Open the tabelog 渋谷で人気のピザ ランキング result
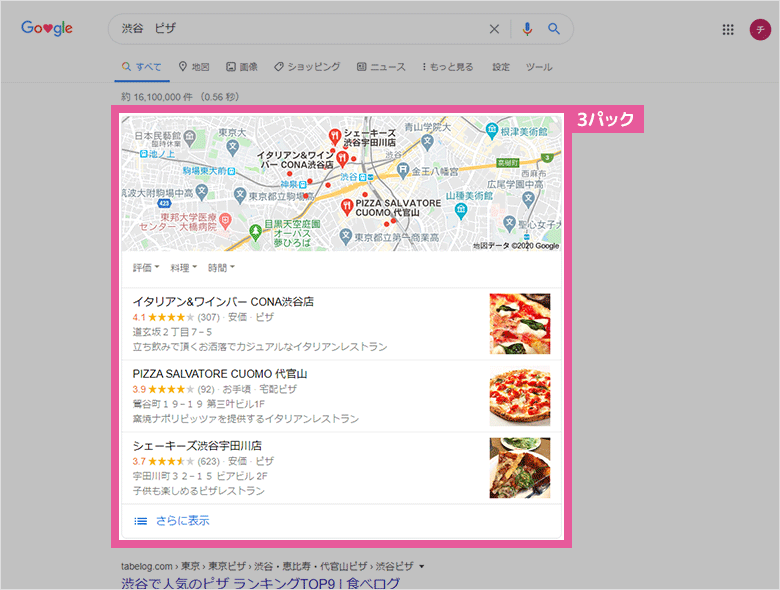 261,583
